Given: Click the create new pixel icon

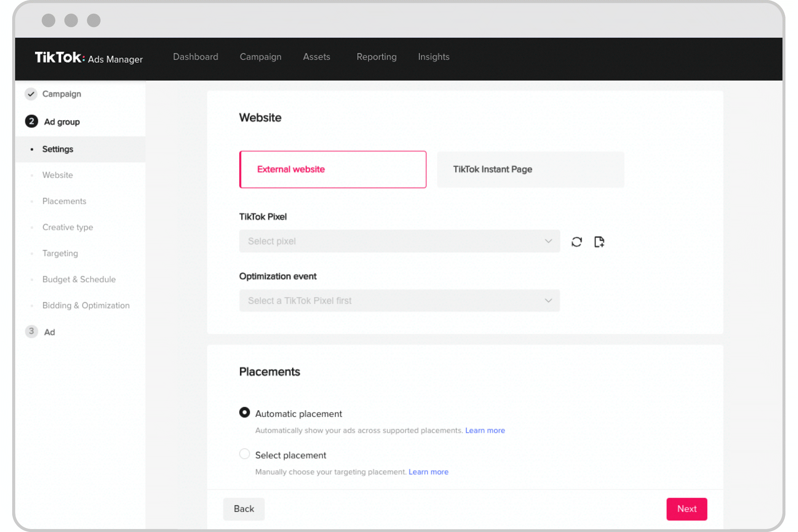Looking at the screenshot, I should click(x=598, y=241).
